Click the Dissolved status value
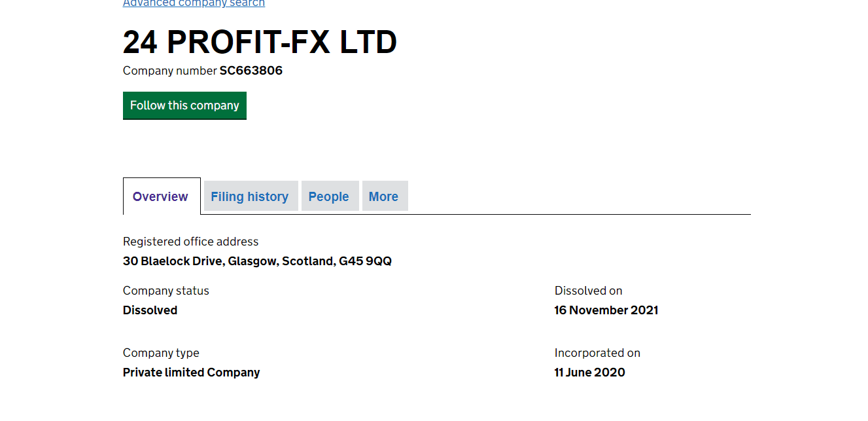Image resolution: width=868 pixels, height=421 pixels. point(150,310)
